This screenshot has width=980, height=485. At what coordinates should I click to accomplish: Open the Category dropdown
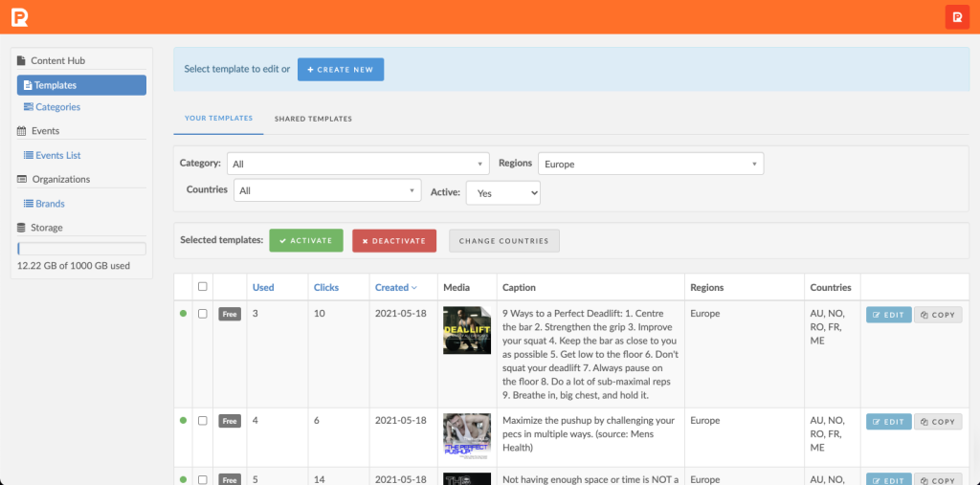tap(358, 164)
